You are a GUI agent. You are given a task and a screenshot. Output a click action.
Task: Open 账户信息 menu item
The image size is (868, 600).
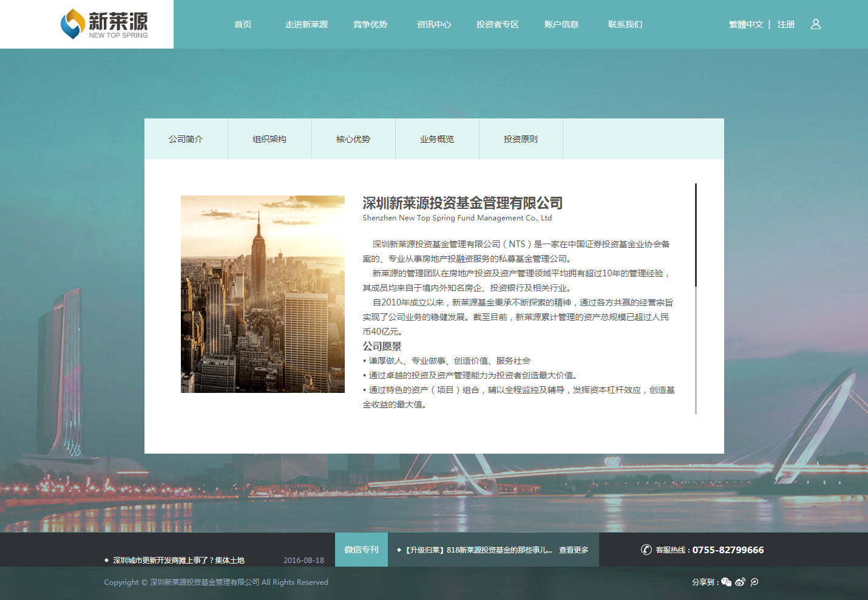tap(561, 24)
